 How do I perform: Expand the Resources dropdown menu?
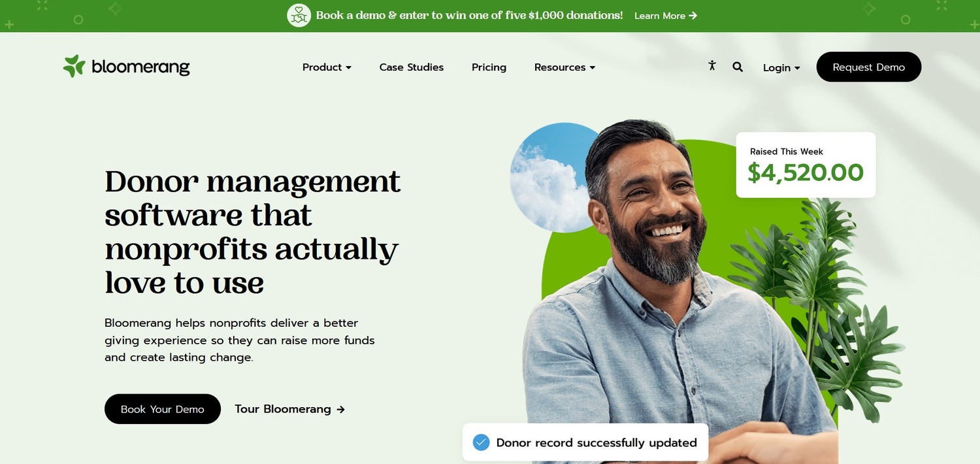point(564,67)
